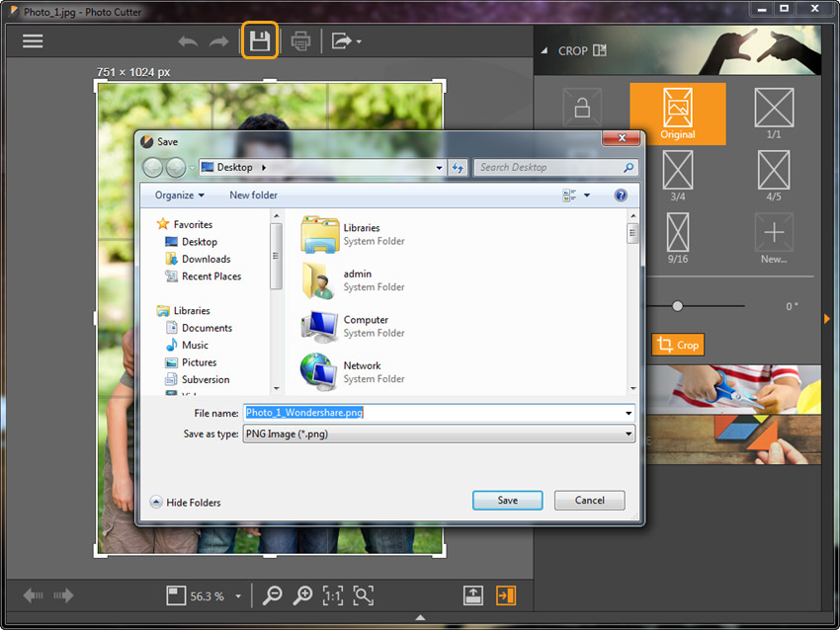
Task: Open the hamburger main menu
Action: (33, 40)
